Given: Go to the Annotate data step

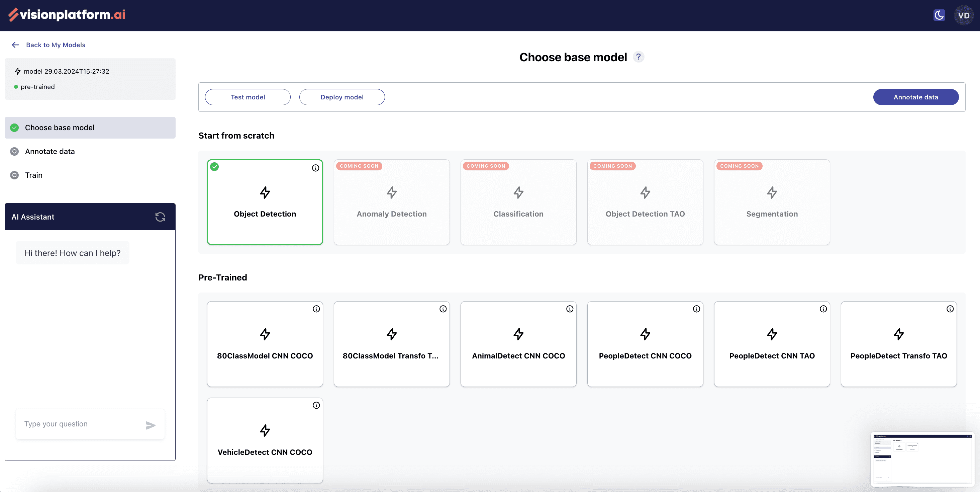Looking at the screenshot, I should pos(50,151).
